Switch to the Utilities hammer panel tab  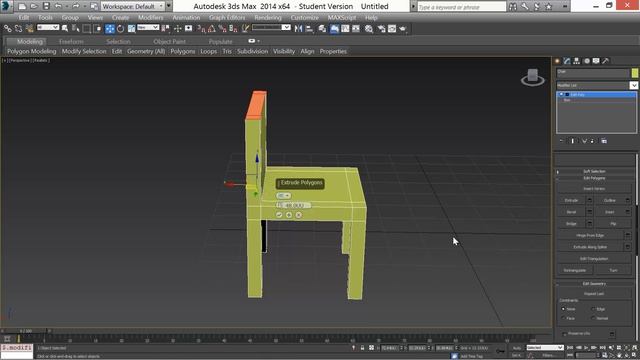(606, 61)
